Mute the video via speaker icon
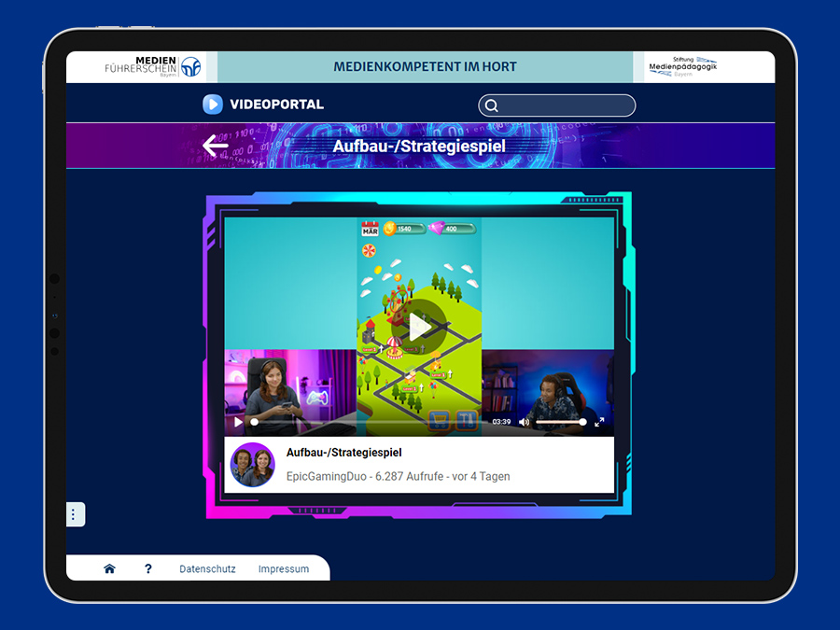 point(524,422)
